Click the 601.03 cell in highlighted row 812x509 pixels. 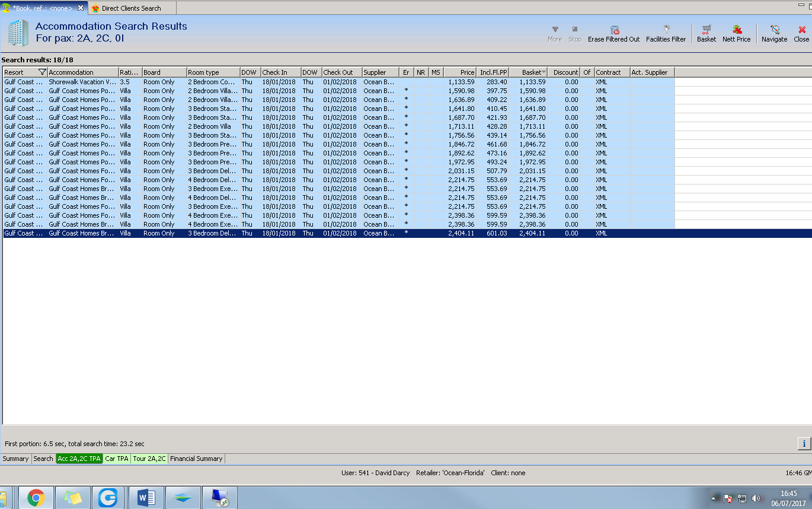pyautogui.click(x=493, y=233)
